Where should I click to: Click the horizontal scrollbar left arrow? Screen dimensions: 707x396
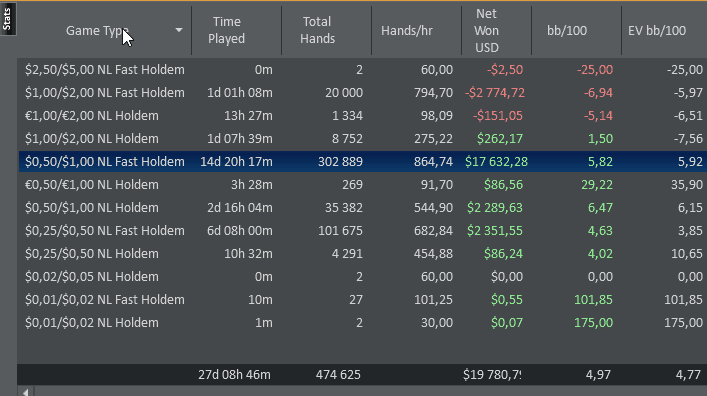coord(26,391)
